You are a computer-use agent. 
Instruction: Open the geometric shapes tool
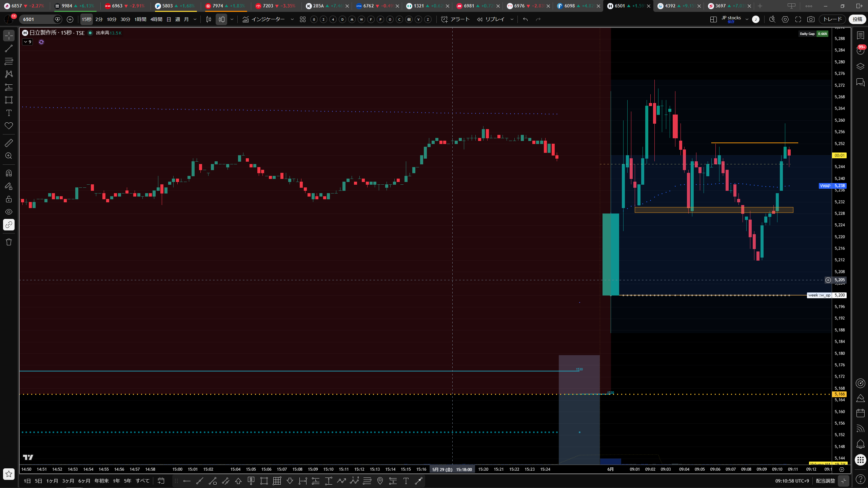click(9, 100)
